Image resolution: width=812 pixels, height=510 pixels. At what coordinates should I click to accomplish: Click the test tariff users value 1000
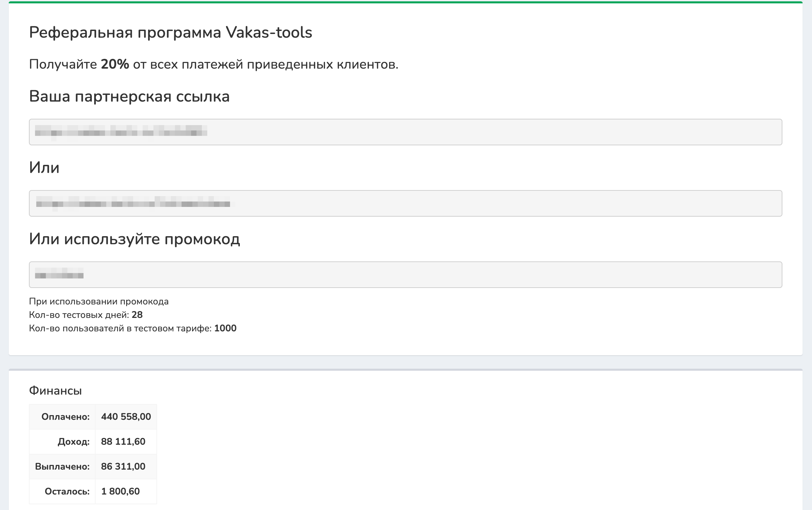pos(225,329)
